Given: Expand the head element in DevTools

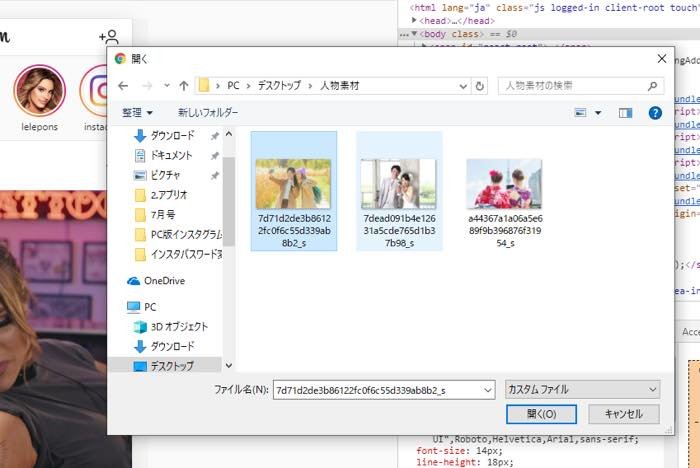Looking at the screenshot, I should click(414, 21).
